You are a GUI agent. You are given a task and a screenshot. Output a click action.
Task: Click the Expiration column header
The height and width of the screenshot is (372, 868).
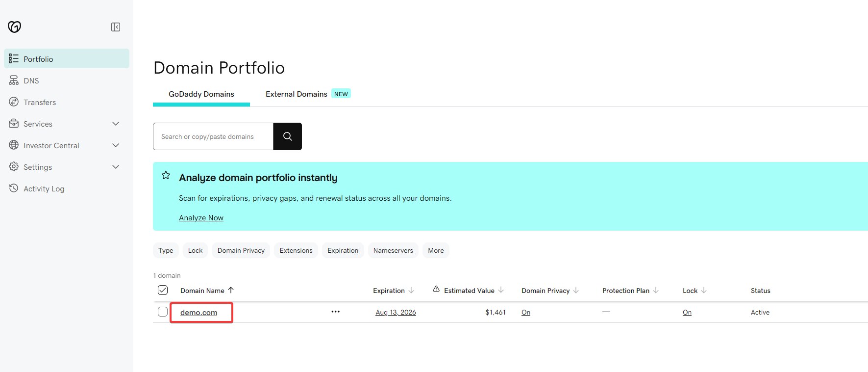coord(389,291)
